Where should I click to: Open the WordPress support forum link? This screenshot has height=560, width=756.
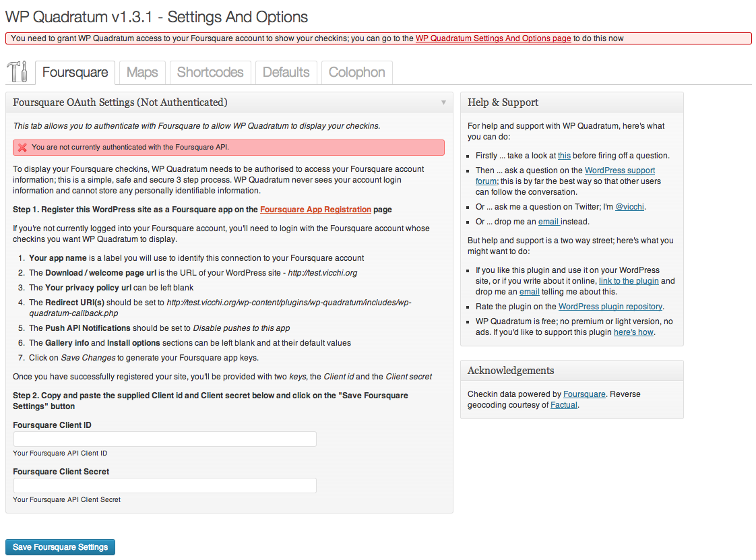click(619, 170)
